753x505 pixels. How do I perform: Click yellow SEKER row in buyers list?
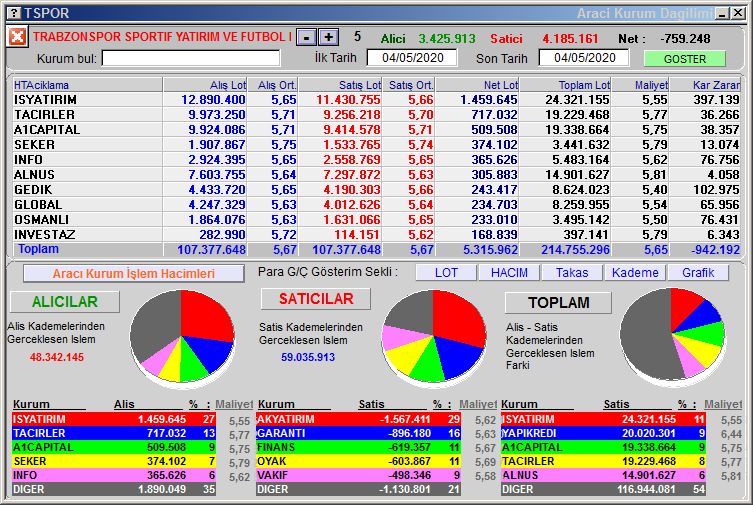(x=114, y=461)
